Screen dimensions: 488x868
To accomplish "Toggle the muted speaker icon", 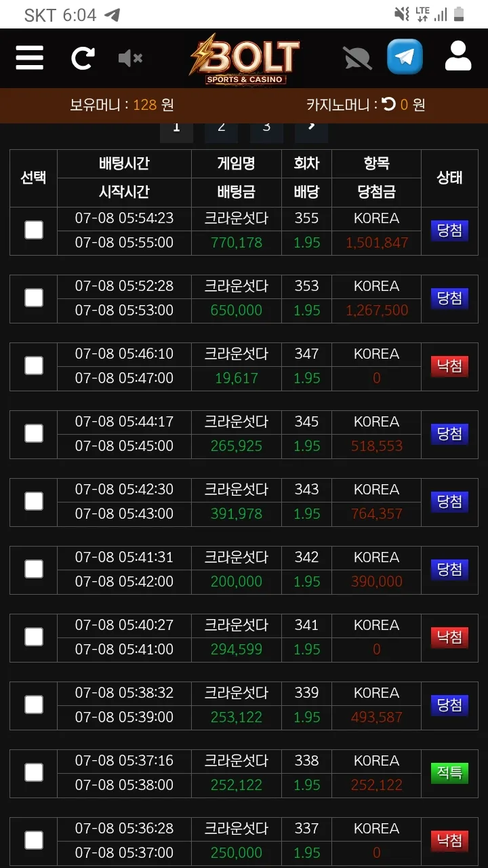I will (x=130, y=58).
